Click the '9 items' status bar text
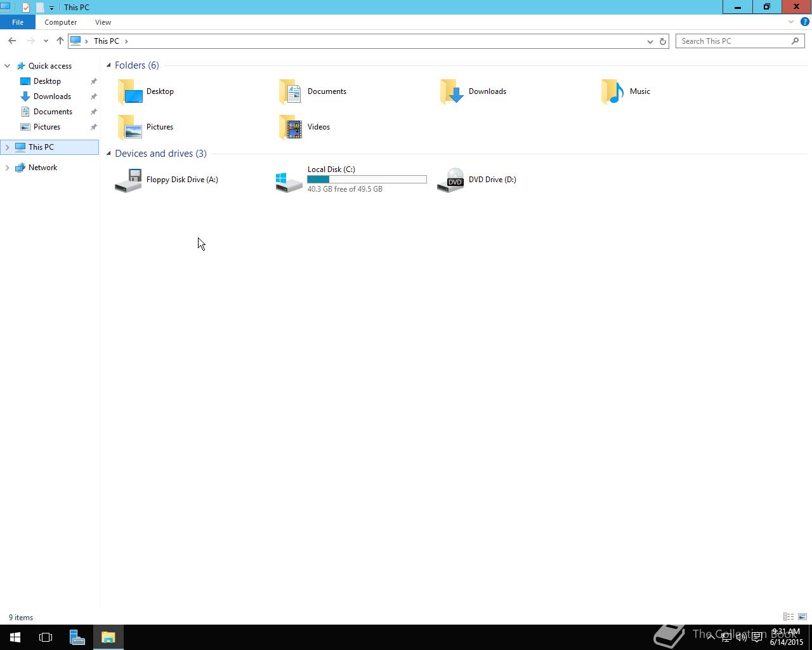Screen dimensions: 812x650 [x=21, y=618]
